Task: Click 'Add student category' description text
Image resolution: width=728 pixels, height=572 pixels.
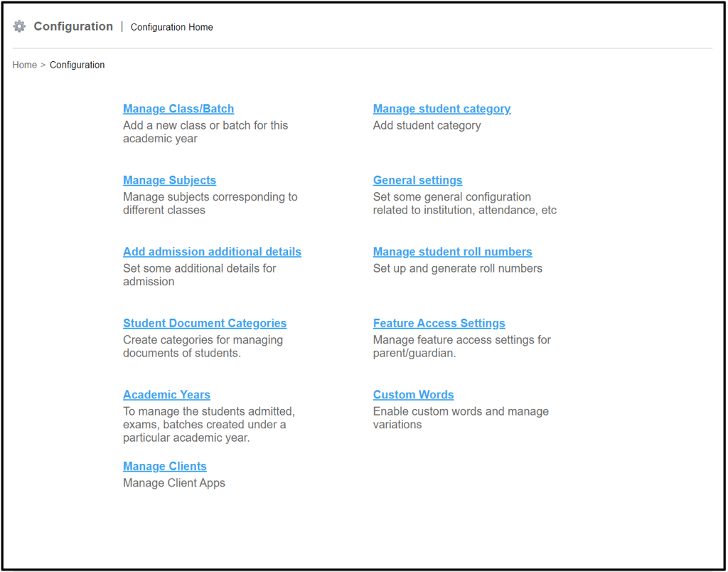Action: (x=427, y=125)
